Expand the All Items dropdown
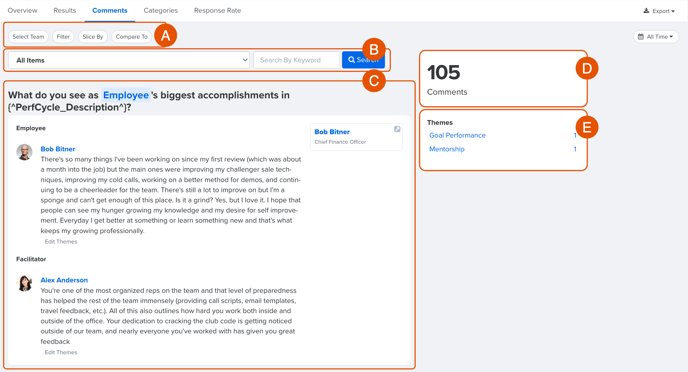 [x=129, y=60]
